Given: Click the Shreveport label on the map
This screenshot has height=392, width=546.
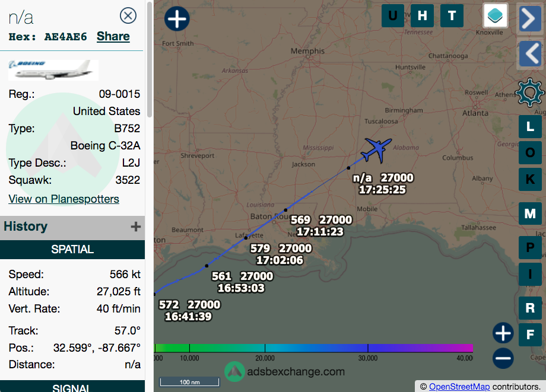Looking at the screenshot, I should [x=198, y=155].
